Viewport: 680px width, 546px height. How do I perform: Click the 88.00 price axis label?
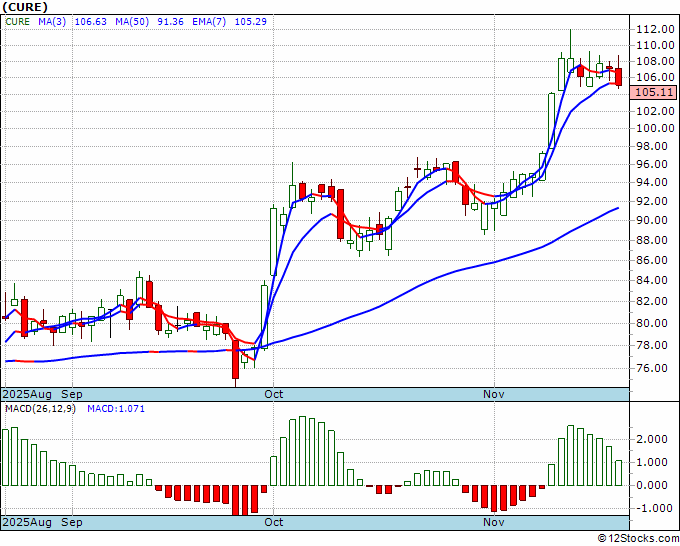pos(651,240)
